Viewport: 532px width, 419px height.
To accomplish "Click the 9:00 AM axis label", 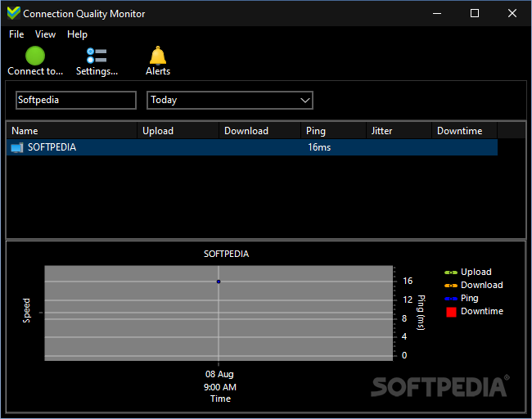I will click(x=220, y=387).
